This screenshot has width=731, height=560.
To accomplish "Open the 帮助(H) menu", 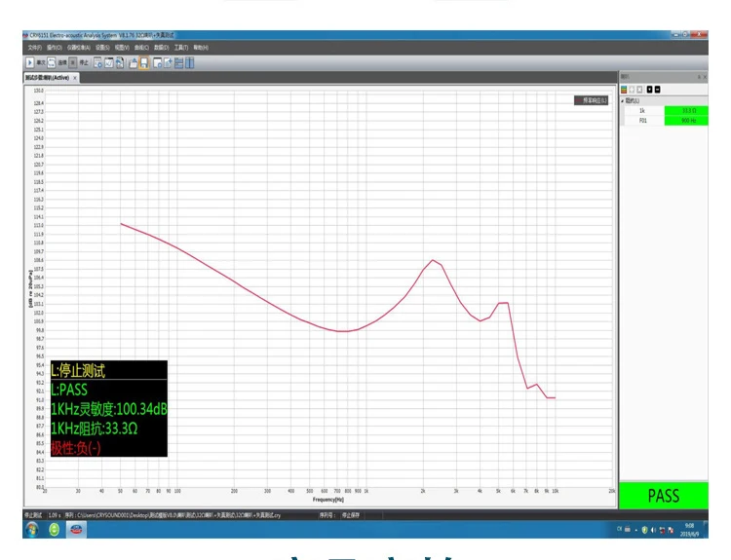I will pos(201,48).
